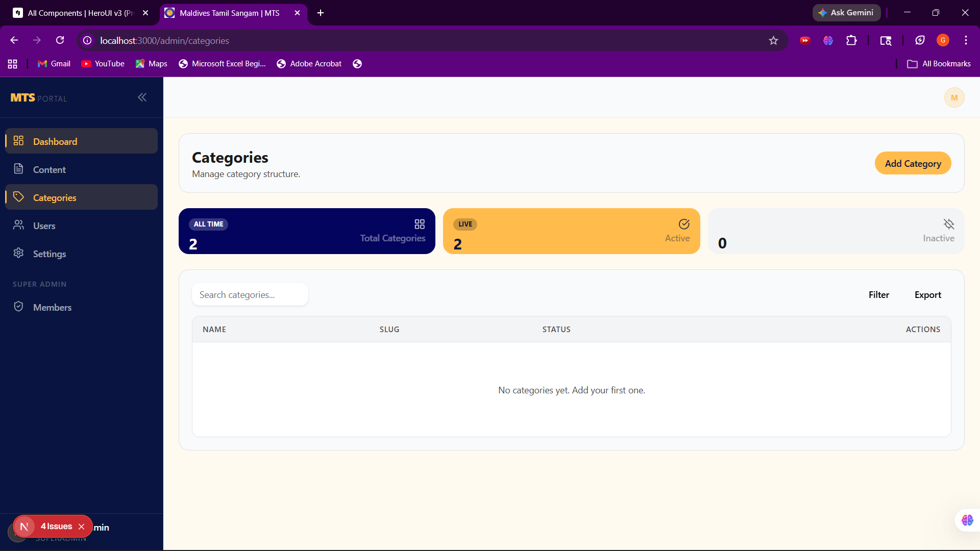
Task: Open the Dashboard sidebar item
Action: [x=81, y=141]
